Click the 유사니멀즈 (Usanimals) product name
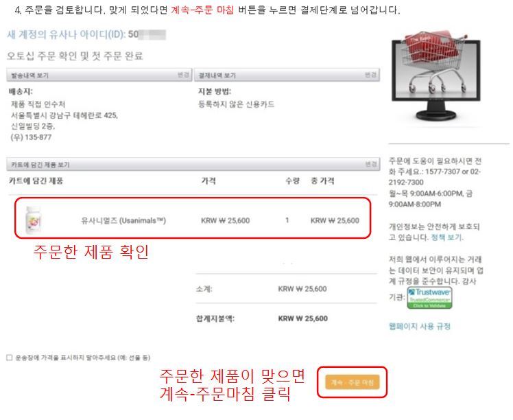 click(123, 220)
